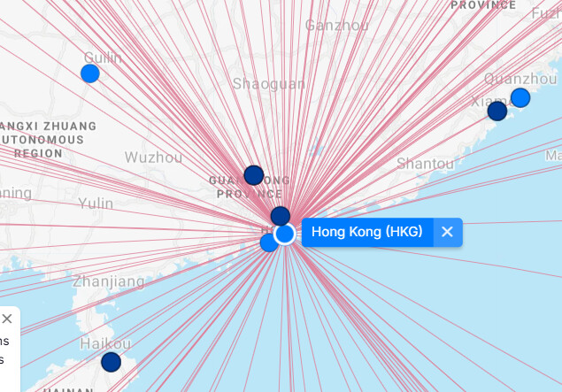Click the Haikou city name text
The height and width of the screenshot is (392, 562).
coord(105,343)
